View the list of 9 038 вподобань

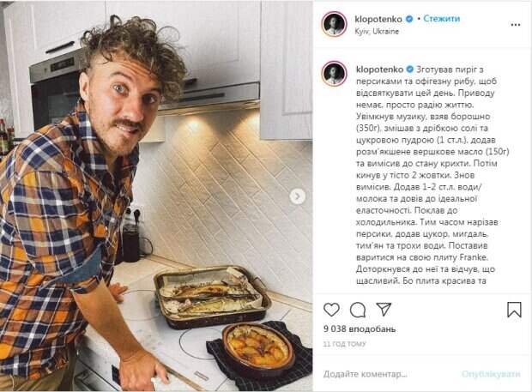[x=360, y=329]
